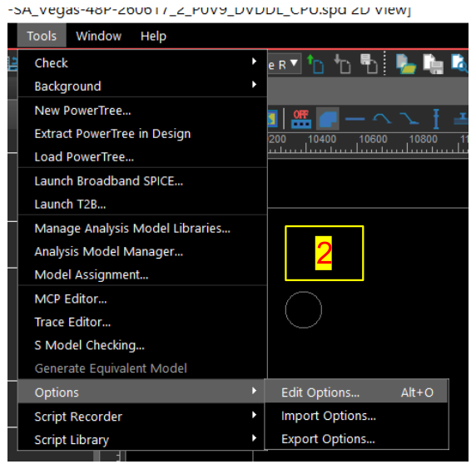Select Extract PowerTree in Design
Viewport: 476px width, 469px height.
(x=142, y=134)
